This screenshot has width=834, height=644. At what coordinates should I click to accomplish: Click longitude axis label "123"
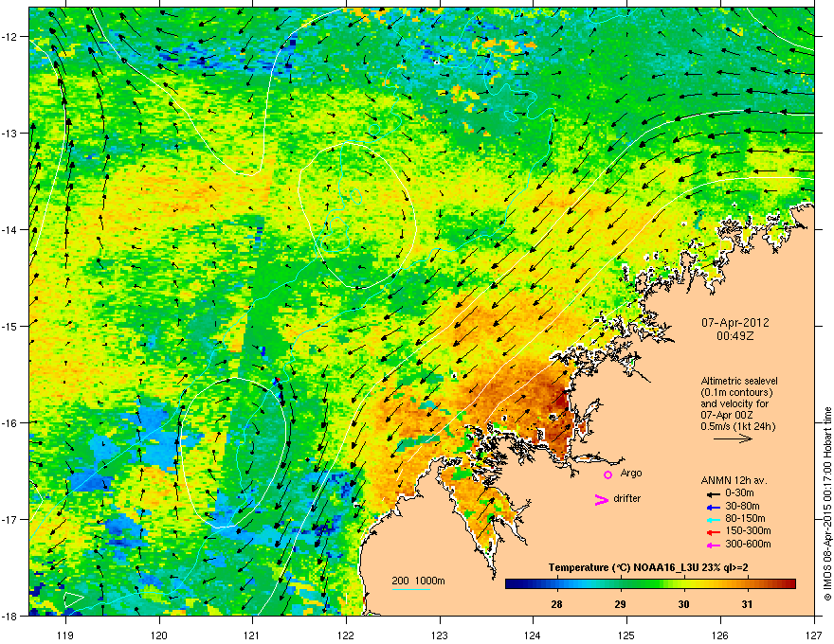point(440,635)
